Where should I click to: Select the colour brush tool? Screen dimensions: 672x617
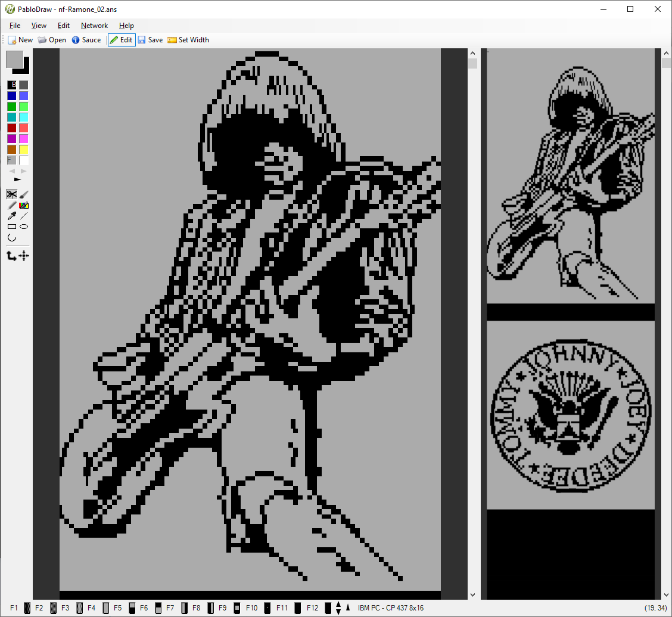point(24,206)
